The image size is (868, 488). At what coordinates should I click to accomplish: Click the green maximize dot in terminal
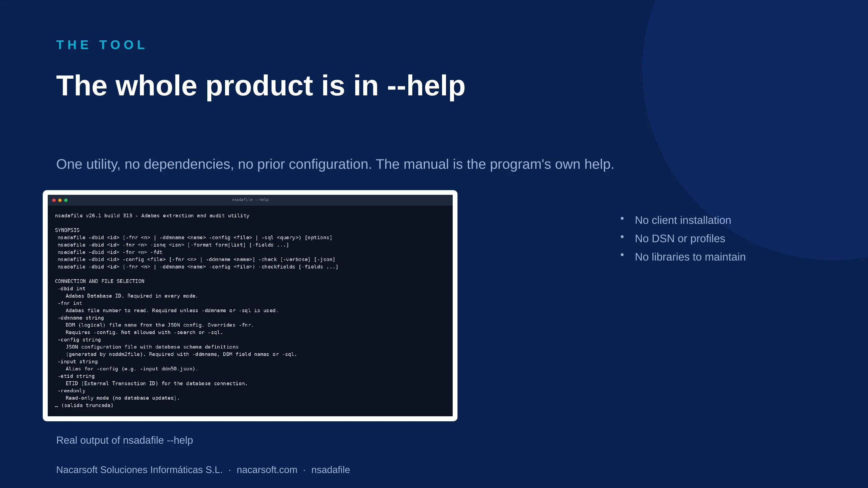[x=66, y=200]
